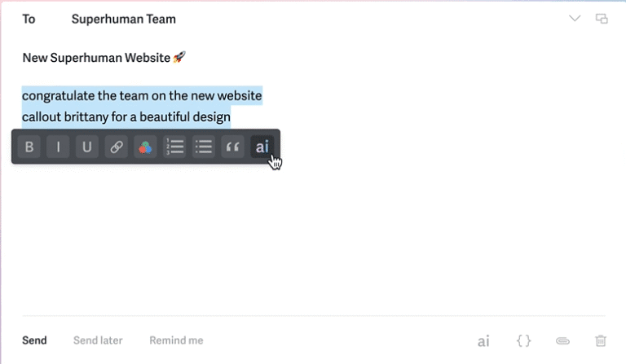Set a reminder with Remind me
This screenshot has width=626, height=364.
coord(176,340)
